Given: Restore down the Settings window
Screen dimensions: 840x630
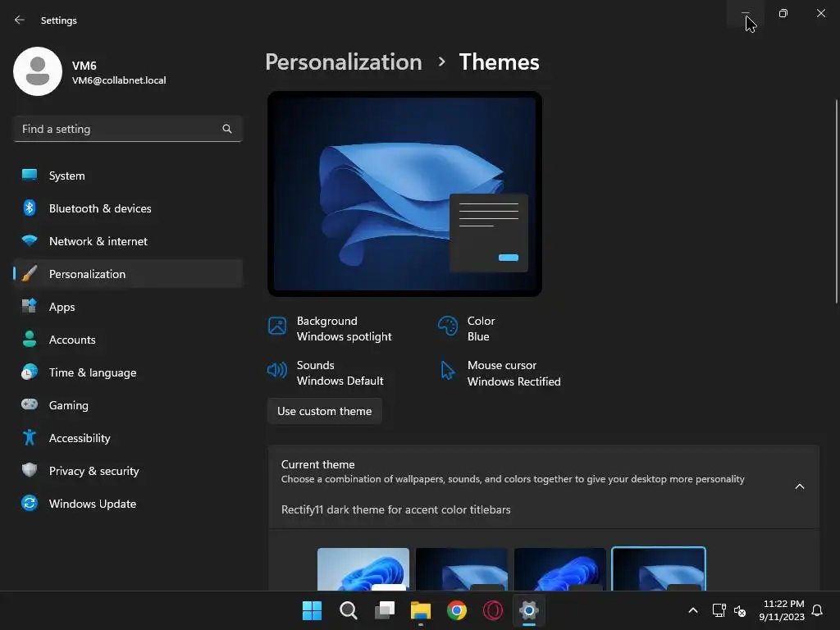Looking at the screenshot, I should [x=783, y=13].
